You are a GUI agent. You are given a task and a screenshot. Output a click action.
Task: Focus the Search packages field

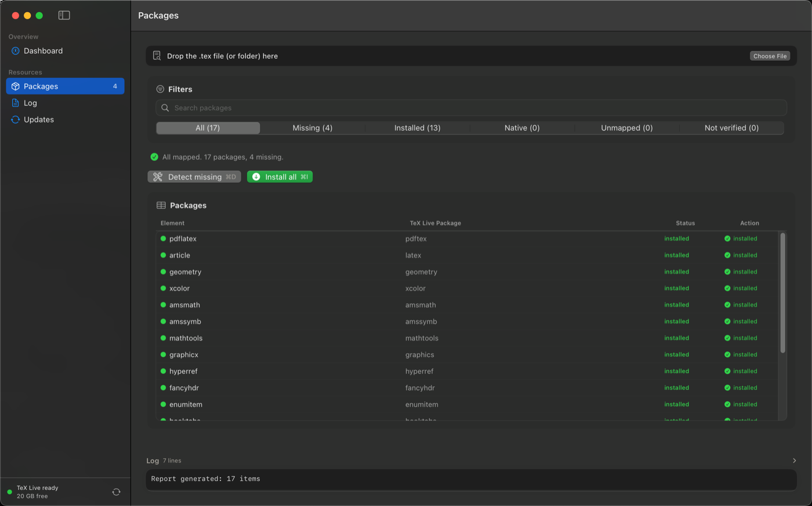pyautogui.click(x=471, y=108)
